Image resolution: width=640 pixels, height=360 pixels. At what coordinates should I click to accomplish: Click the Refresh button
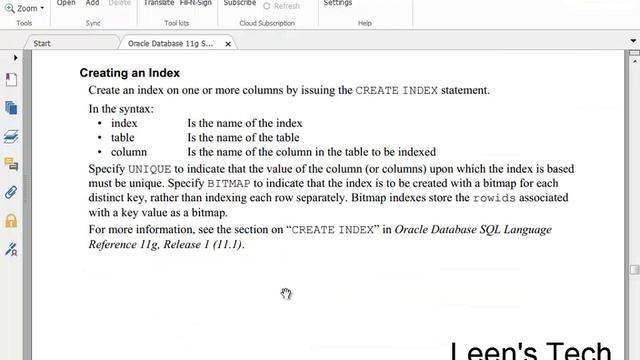282,6
